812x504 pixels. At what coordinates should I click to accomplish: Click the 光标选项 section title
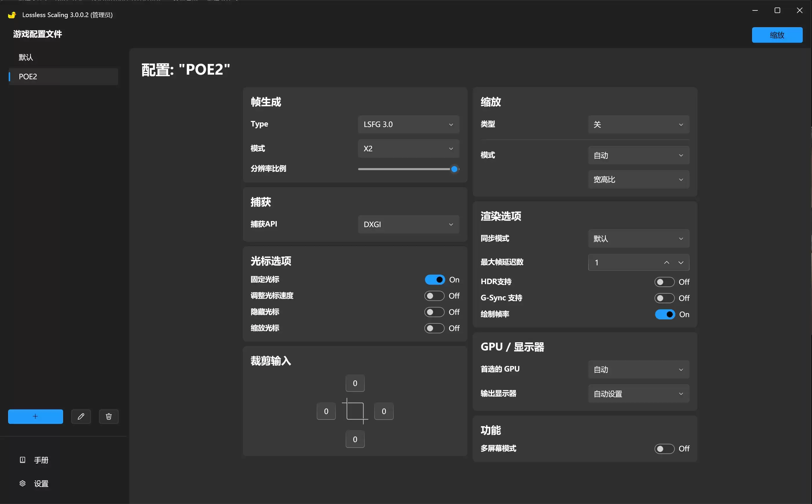tap(271, 261)
